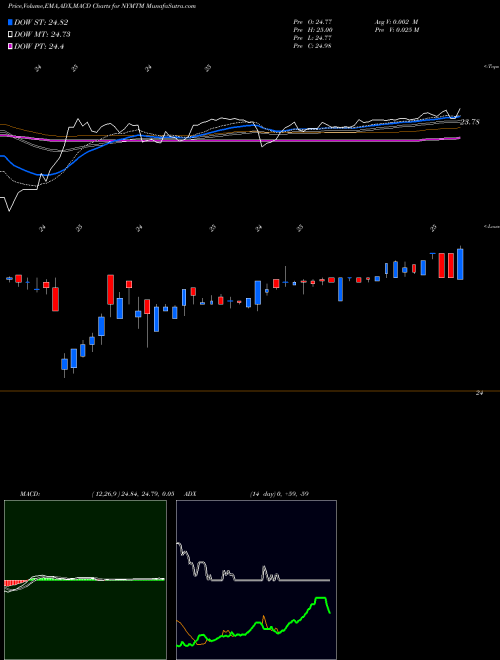The width and height of the screenshot is (500, 660).
Task: Click the 'MACD:' panel heading
Action: click(30, 494)
